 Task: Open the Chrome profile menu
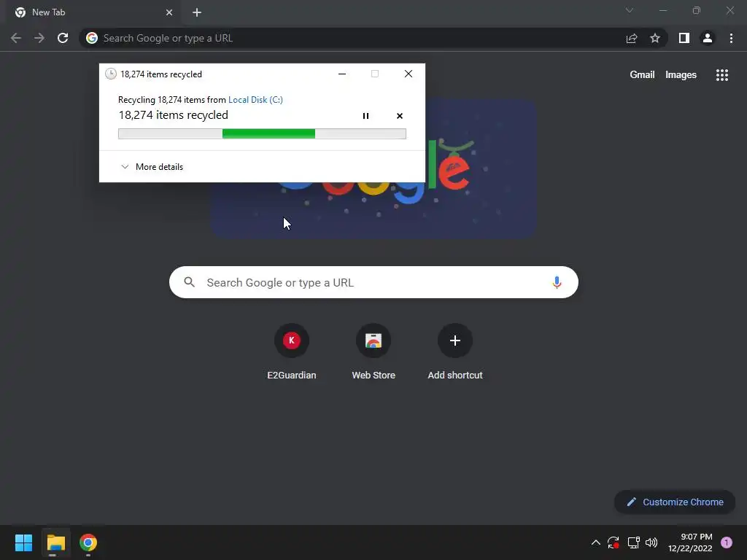[708, 38]
